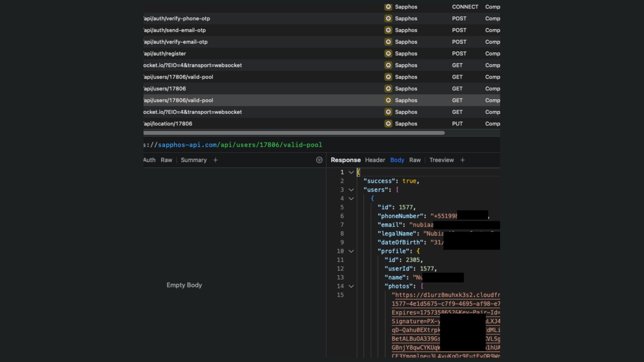Click the filter icon in request panel

pos(319,160)
